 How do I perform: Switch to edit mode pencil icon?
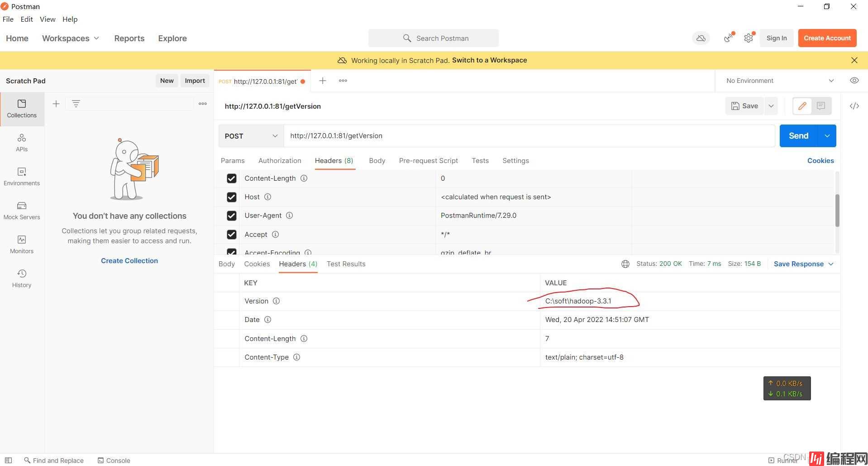(802, 106)
